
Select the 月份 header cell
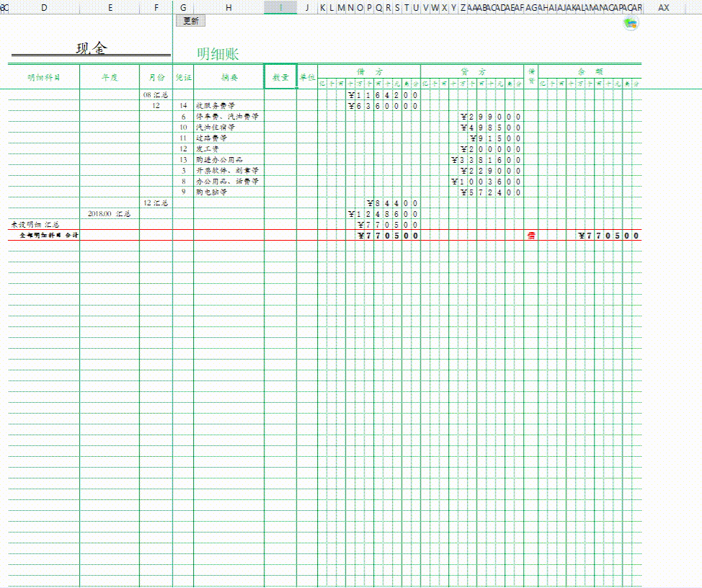click(x=156, y=77)
